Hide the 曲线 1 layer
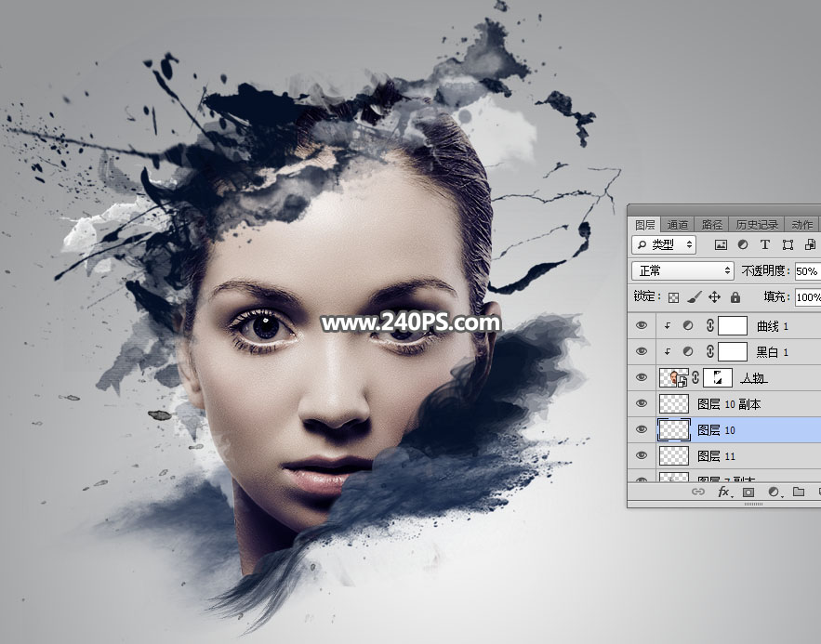Viewport: 821px width, 644px height. pyautogui.click(x=641, y=325)
